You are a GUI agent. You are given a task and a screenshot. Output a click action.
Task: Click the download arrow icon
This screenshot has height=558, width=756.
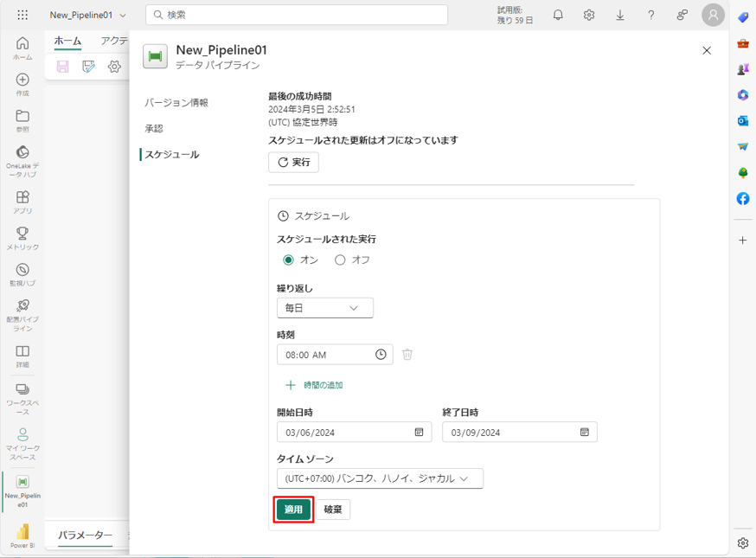pos(620,15)
